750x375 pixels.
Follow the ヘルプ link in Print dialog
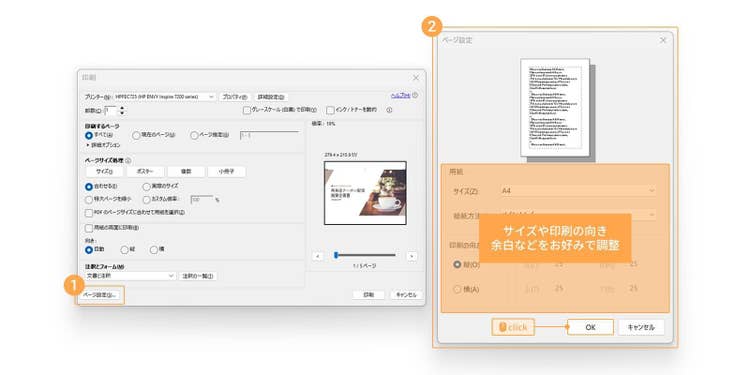tap(401, 95)
